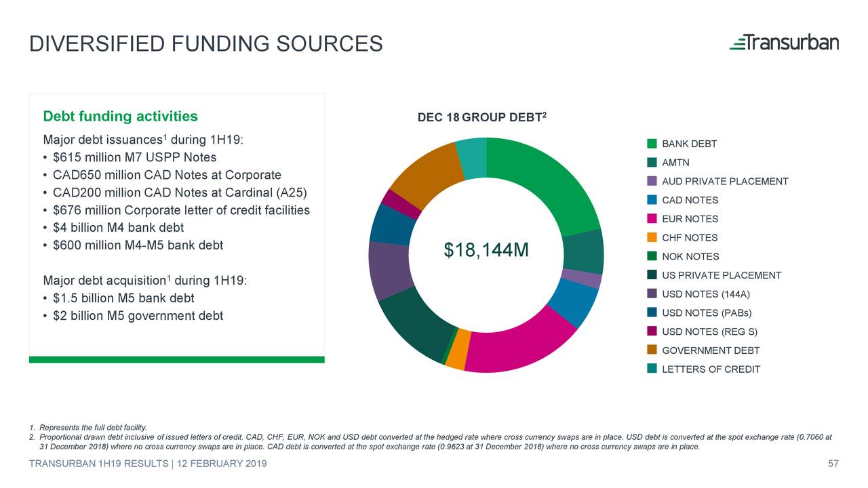Click the Major debt issuances during 1H19 line

click(143, 140)
